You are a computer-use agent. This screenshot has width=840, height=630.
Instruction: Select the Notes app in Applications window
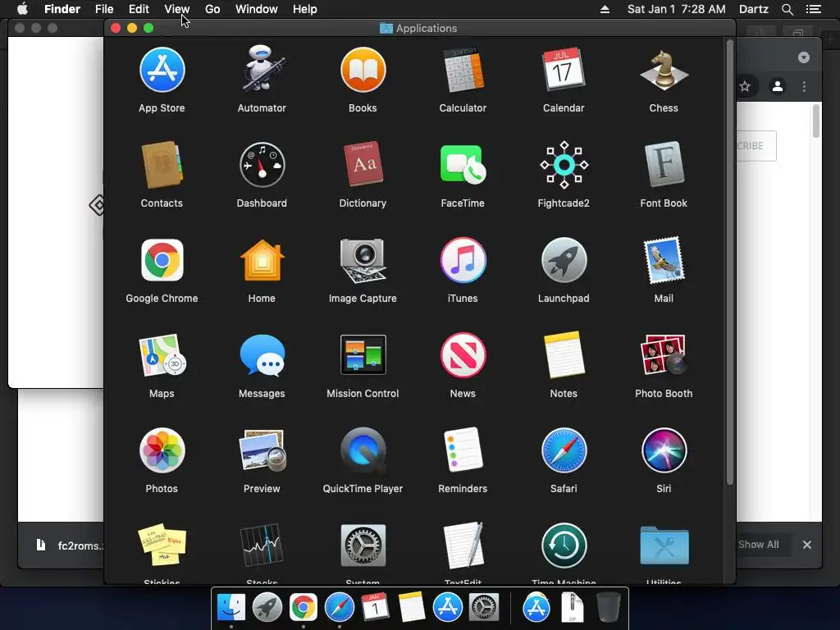tap(564, 355)
